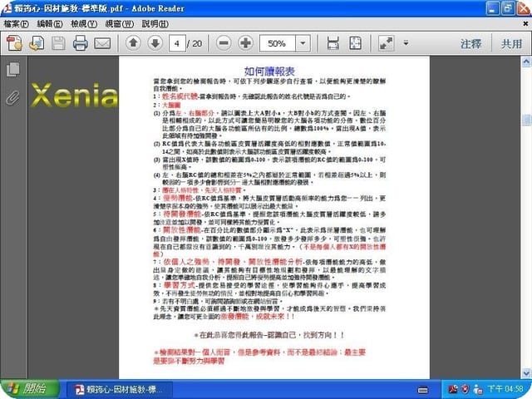Go to previous page up arrow
The image size is (532, 399).
133,43
